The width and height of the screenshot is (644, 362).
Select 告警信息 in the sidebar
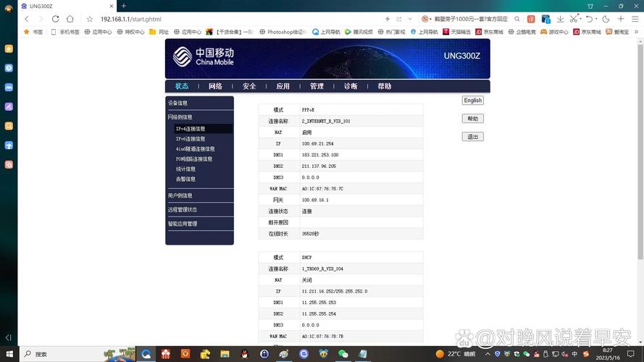click(x=185, y=179)
